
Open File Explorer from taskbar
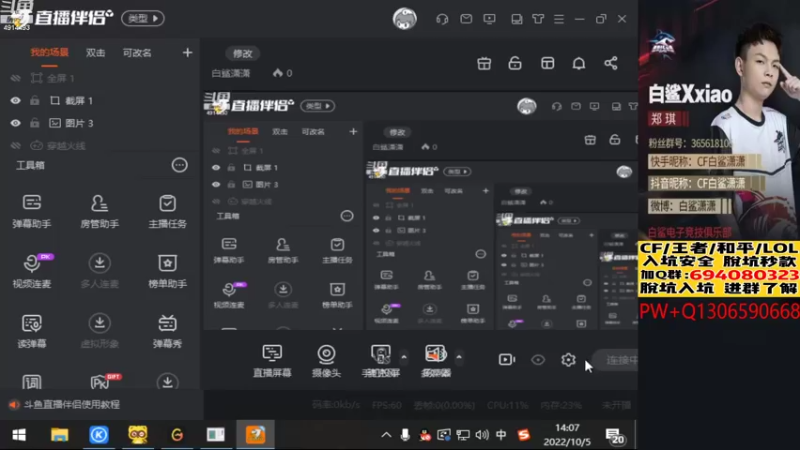pos(59,435)
